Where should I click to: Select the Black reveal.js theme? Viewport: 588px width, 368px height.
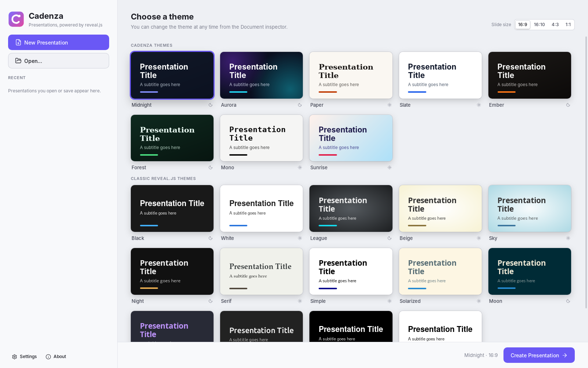[x=172, y=208]
